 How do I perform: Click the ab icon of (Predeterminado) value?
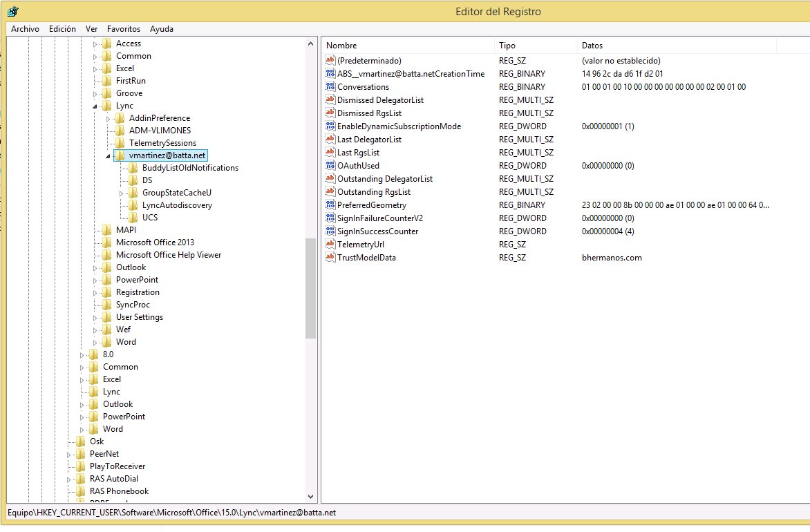(330, 60)
